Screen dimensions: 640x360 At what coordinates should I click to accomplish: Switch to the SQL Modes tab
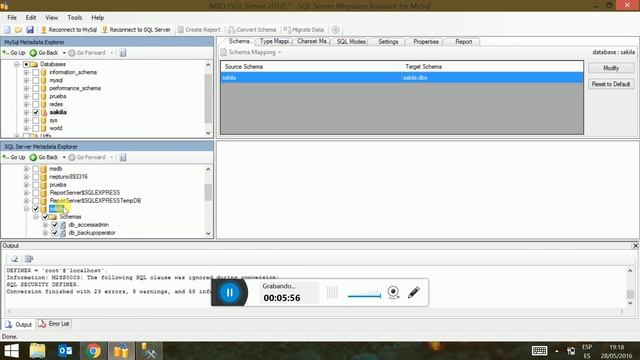tap(351, 42)
